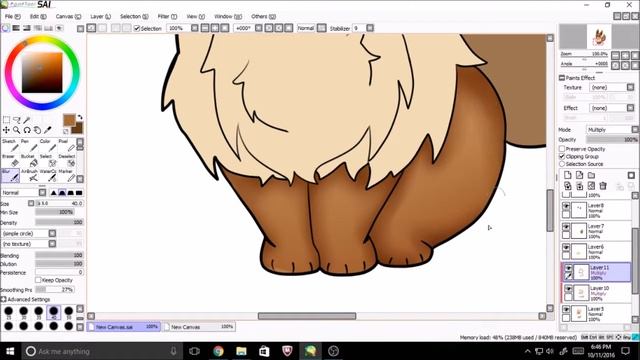
Task: Open the Texture (none) dropdown
Action: tap(612, 87)
